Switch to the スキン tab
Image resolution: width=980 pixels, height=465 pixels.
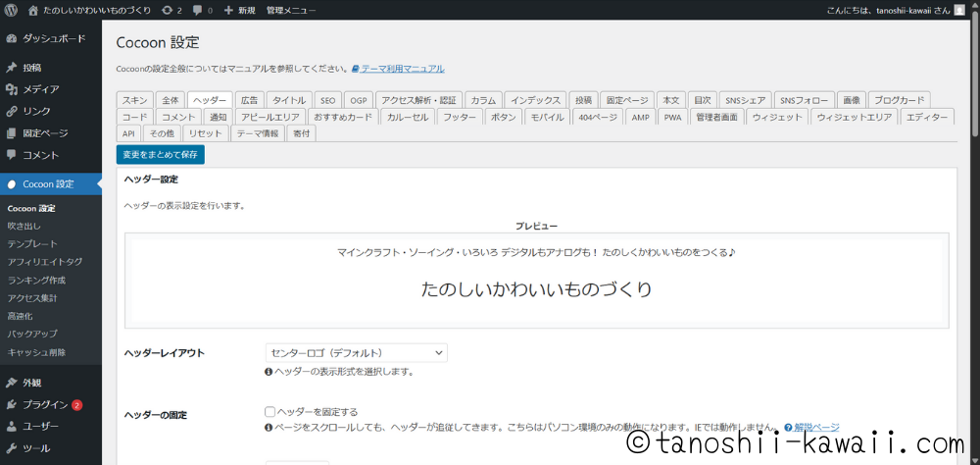click(134, 100)
